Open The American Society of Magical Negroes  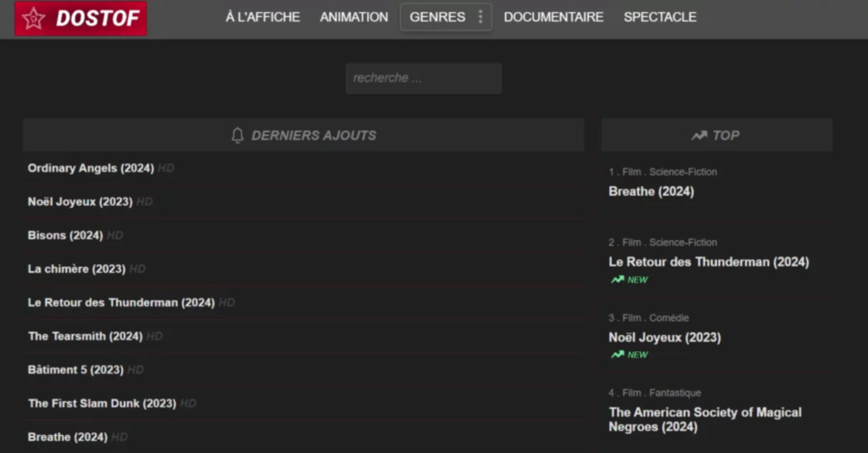pos(704,419)
